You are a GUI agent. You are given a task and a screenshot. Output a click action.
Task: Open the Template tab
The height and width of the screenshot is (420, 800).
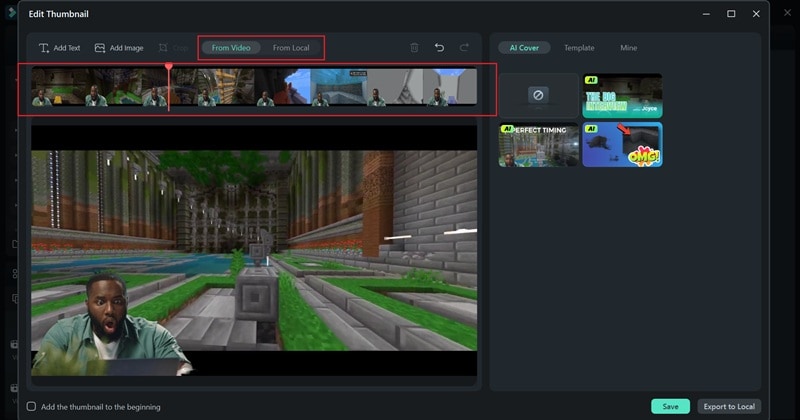(x=579, y=47)
